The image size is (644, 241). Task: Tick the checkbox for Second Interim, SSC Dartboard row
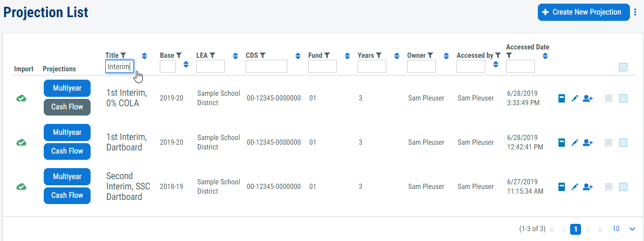tap(623, 186)
